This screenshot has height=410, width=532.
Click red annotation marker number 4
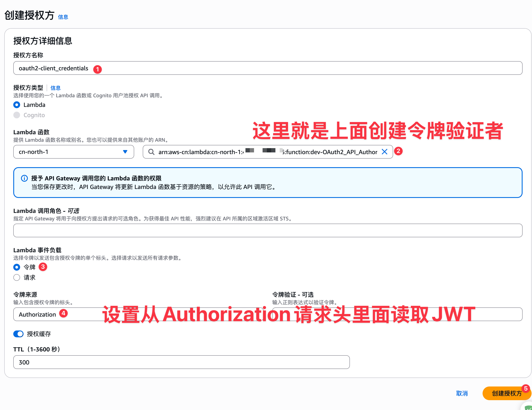pos(64,313)
